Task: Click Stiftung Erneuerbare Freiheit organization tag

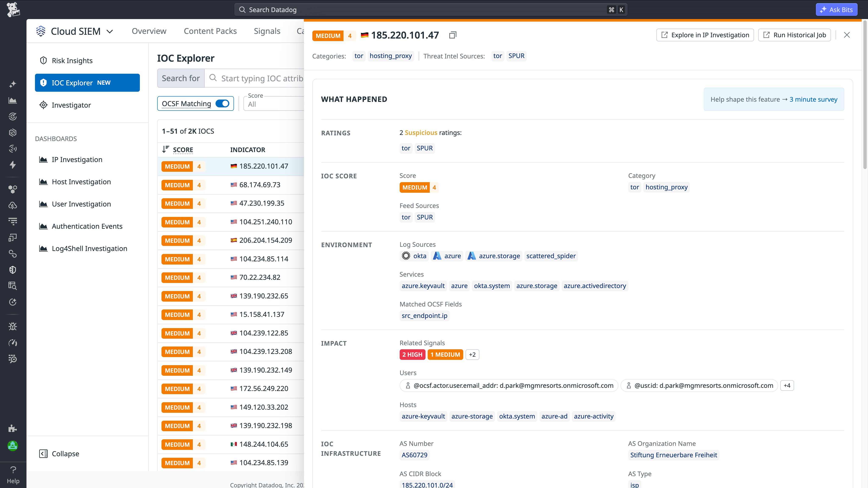Action: tap(674, 455)
